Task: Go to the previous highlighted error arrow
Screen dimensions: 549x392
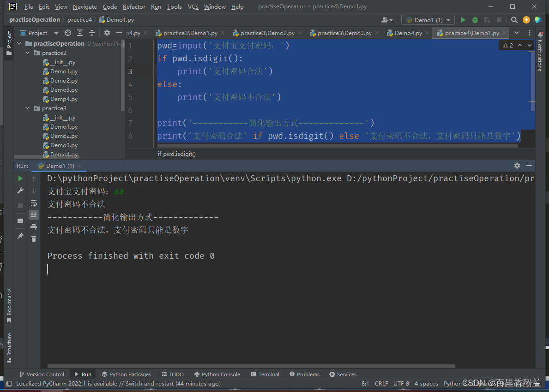Action: [x=520, y=46]
